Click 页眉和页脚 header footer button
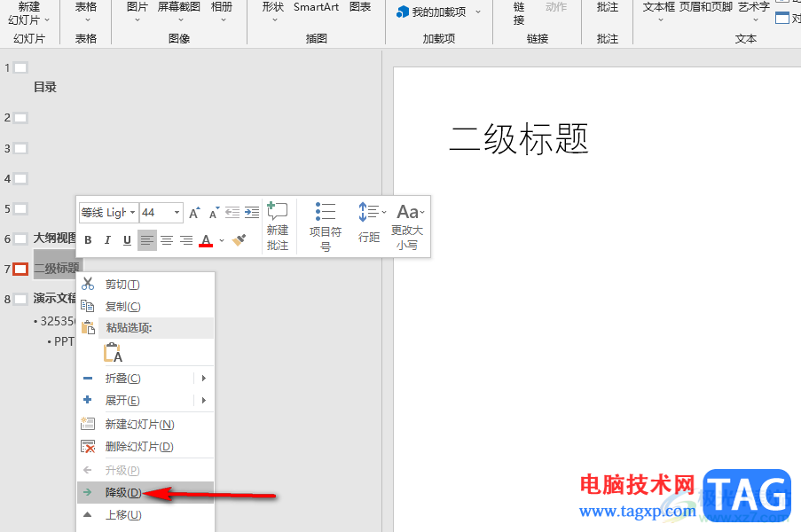The image size is (801, 532). (705, 7)
